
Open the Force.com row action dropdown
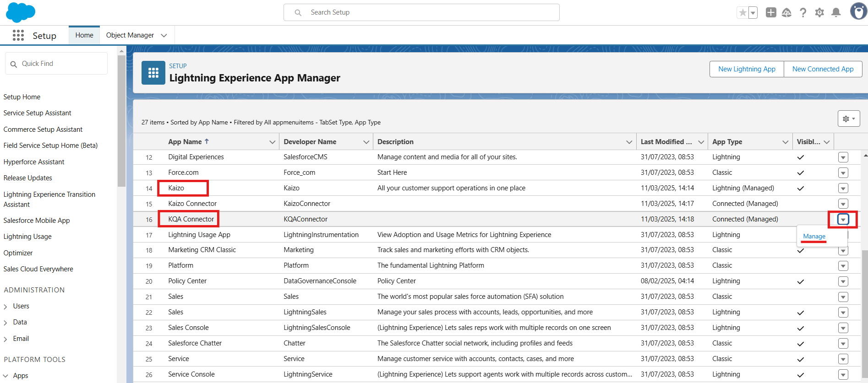coord(843,173)
